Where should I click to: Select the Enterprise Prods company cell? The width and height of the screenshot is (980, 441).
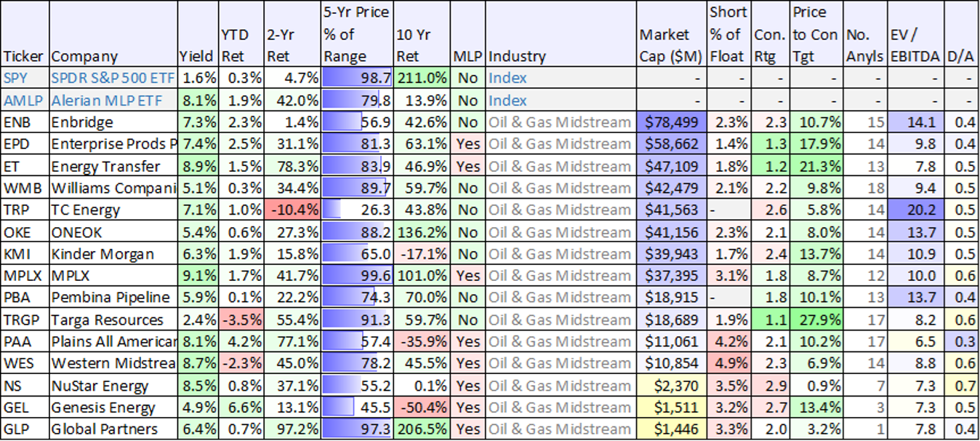tap(113, 144)
